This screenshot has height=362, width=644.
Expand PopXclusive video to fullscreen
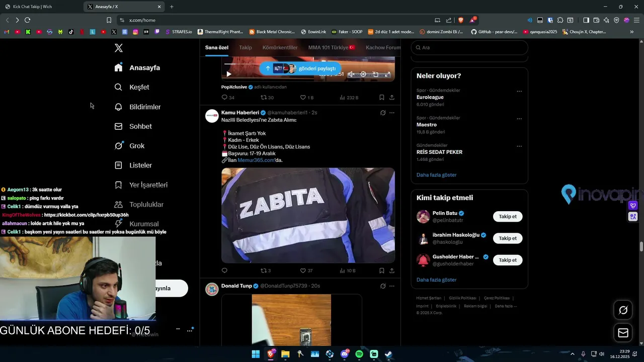[x=388, y=74]
